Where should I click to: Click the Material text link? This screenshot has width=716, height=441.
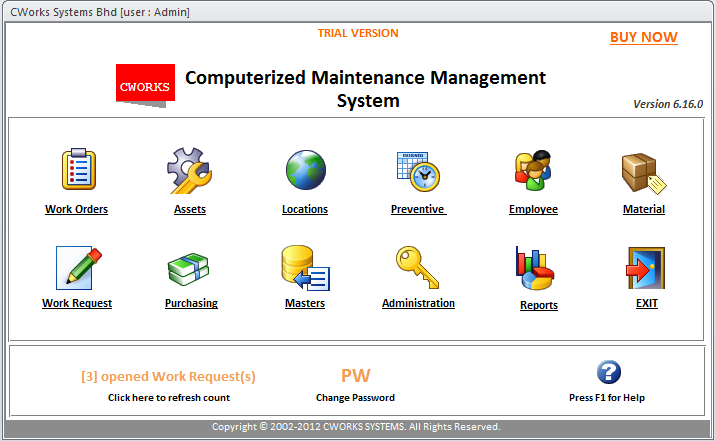point(644,210)
